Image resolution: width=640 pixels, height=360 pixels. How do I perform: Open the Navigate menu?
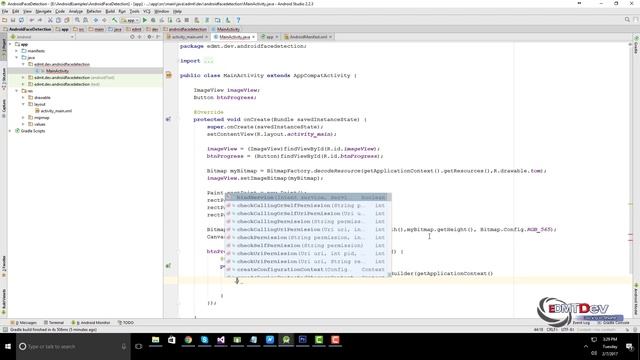pyautogui.click(x=43, y=11)
